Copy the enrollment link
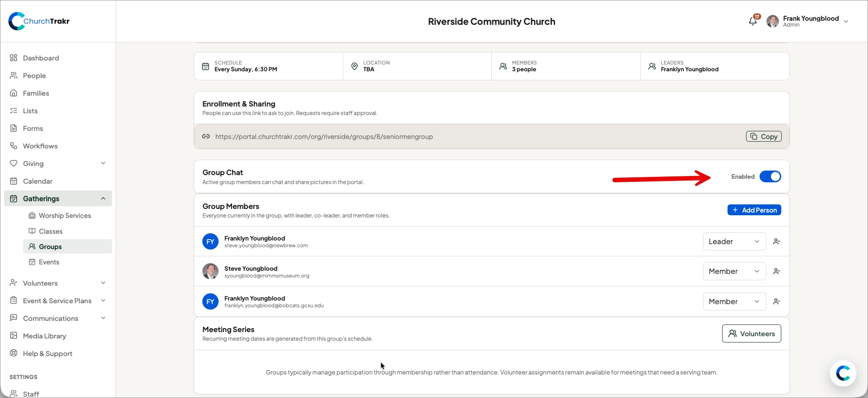The width and height of the screenshot is (868, 398). point(764,137)
